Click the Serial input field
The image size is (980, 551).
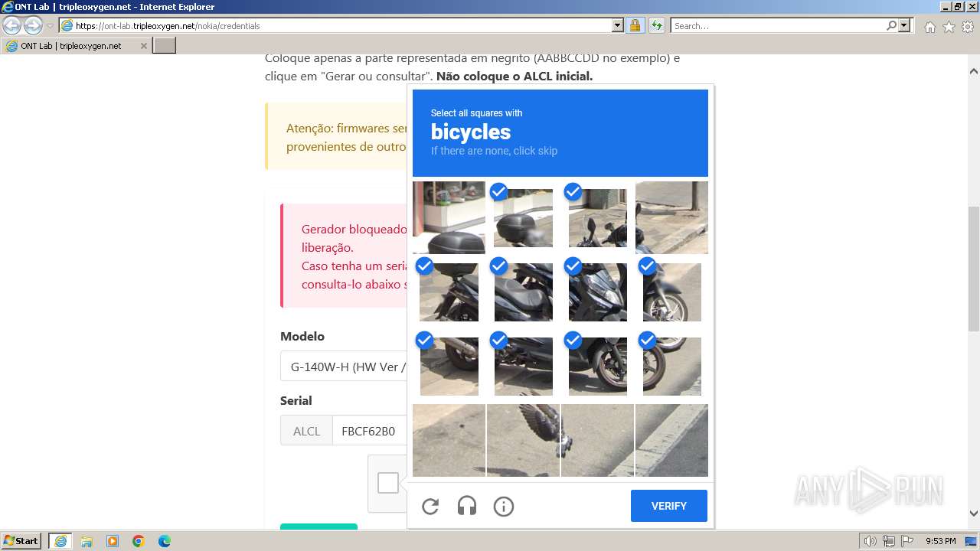[370, 431]
